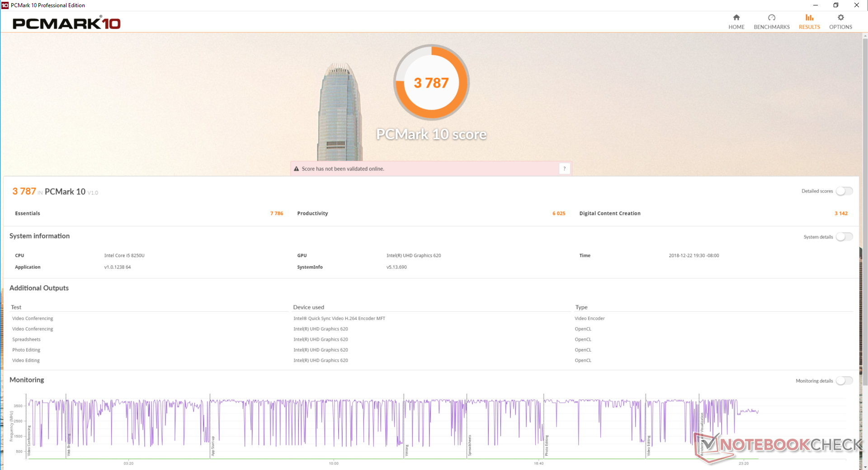Click the Digital Content Creation label
The image size is (868, 470).
[x=610, y=213]
